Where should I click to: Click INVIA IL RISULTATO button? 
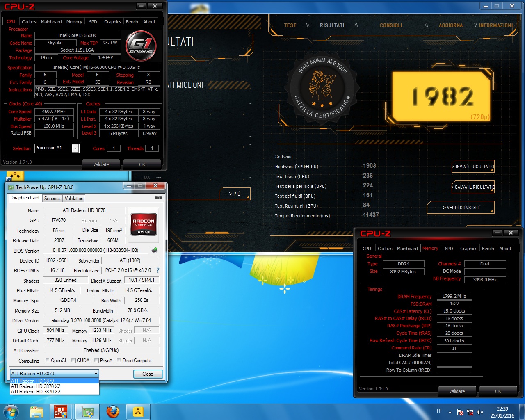pyautogui.click(x=473, y=167)
